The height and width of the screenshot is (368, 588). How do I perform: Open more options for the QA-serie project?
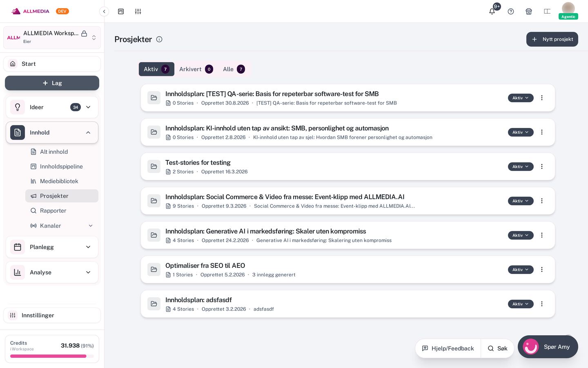(x=542, y=98)
